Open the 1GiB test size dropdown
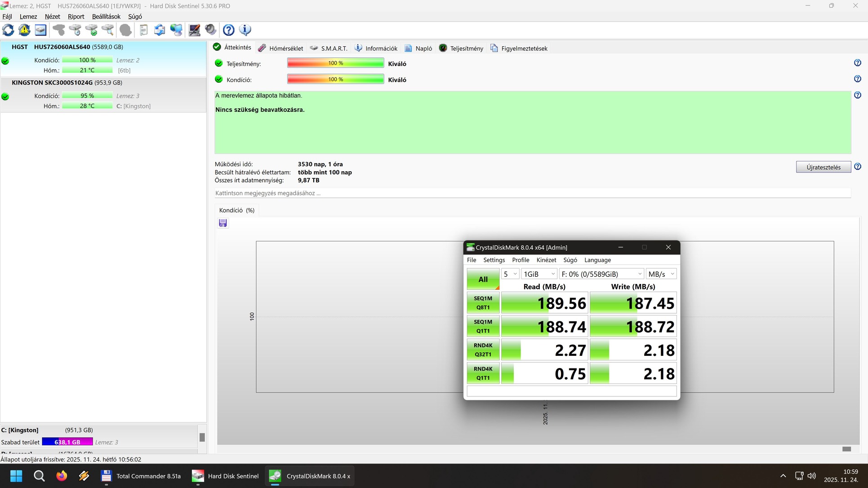This screenshot has height=488, width=868. pos(539,274)
